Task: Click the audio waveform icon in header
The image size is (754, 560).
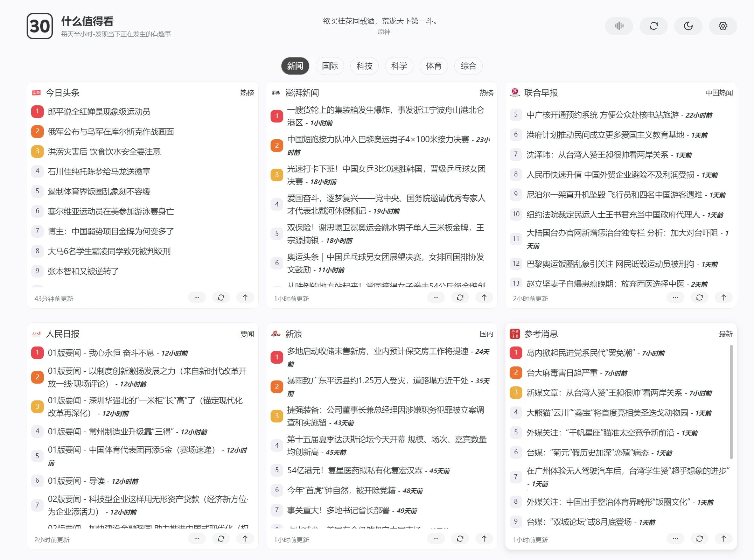Action: [619, 26]
